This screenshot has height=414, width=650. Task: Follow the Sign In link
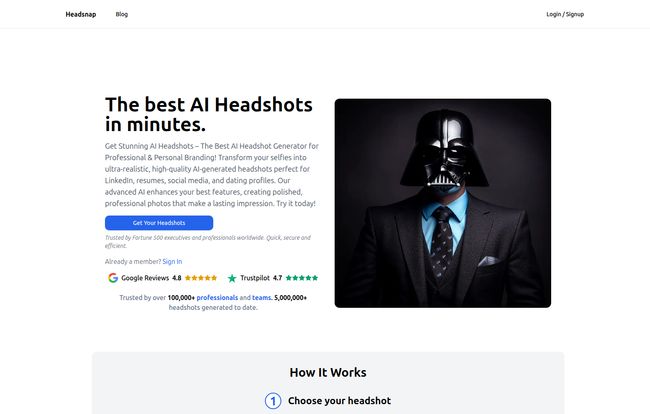(x=172, y=261)
